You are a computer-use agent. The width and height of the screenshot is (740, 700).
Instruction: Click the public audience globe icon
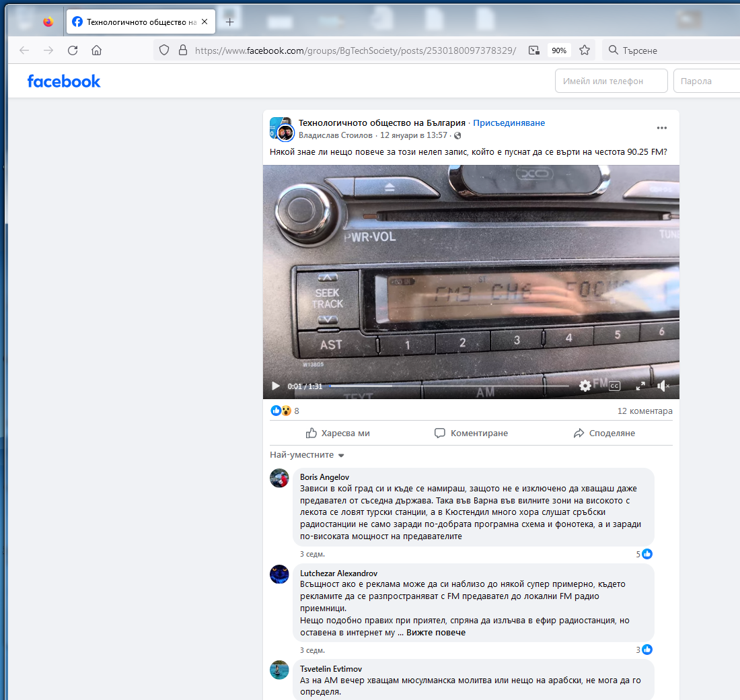click(457, 135)
